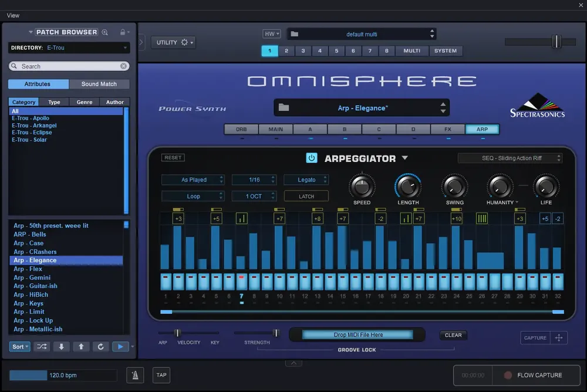The width and height of the screenshot is (587, 392).
Task: Open the Loop mode dropdown
Action: pyautogui.click(x=193, y=196)
